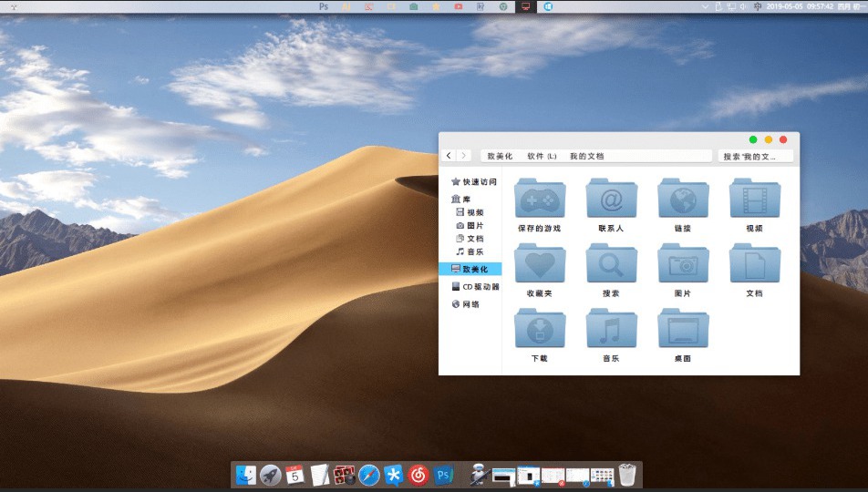Select CD 驱动器 in the sidebar
This screenshot has width=868, height=492.
pos(480,286)
